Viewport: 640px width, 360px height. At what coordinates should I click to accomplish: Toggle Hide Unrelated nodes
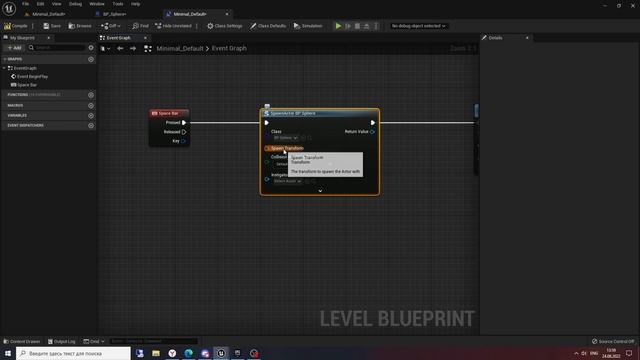pyautogui.click(x=173, y=26)
